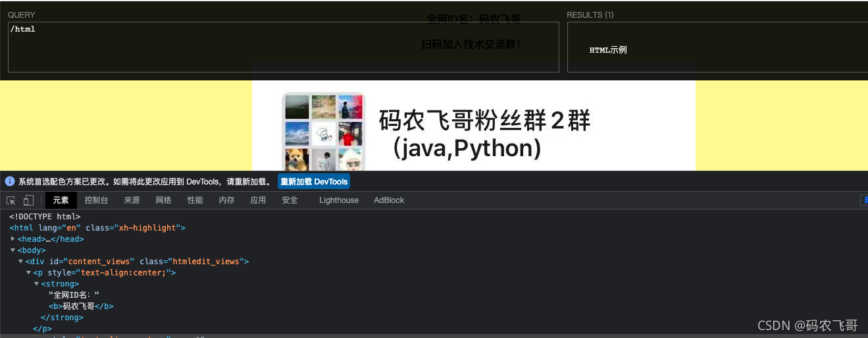Collapse the strong node
The image size is (868, 338).
tap(37, 284)
